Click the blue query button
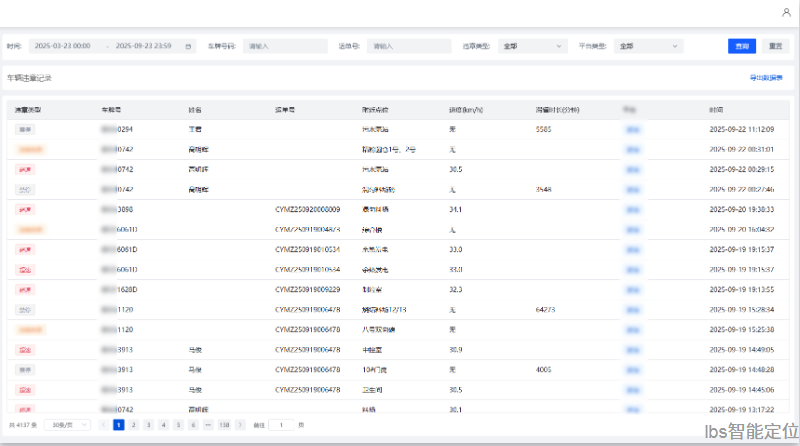 [x=742, y=46]
